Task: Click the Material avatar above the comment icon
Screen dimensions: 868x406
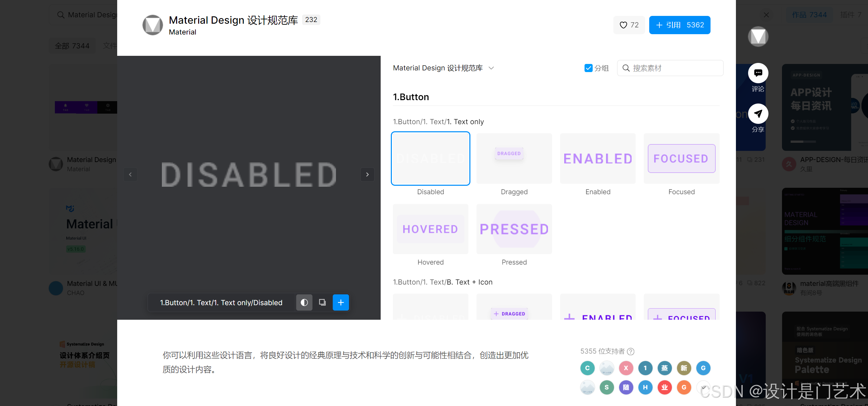Action: coord(758,37)
